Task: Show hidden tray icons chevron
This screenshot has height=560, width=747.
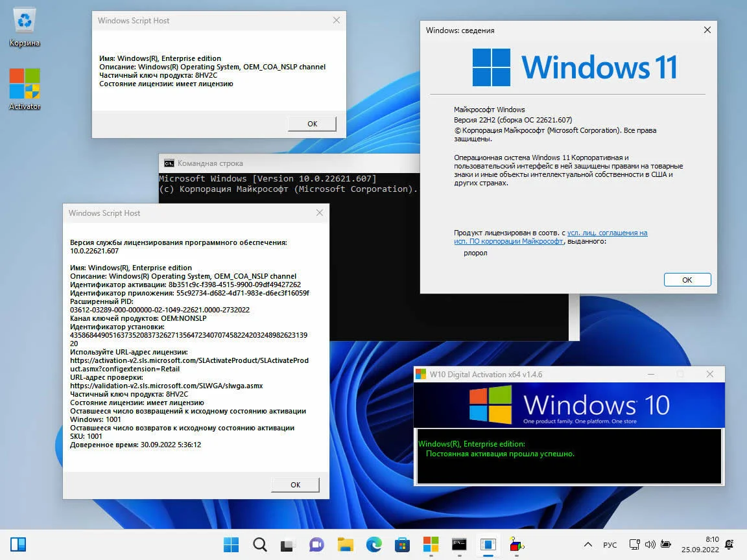Action: point(588,544)
